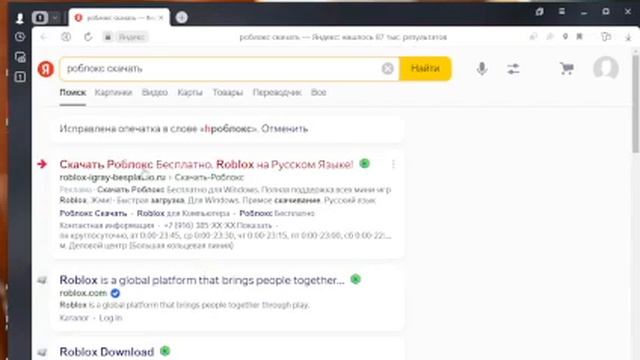Click the page vertical scrollbar thumb
This screenshot has width=640, height=360.
click(x=636, y=104)
